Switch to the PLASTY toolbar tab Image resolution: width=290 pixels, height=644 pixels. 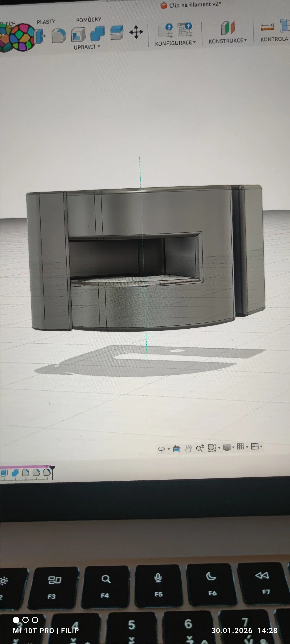coord(46,22)
